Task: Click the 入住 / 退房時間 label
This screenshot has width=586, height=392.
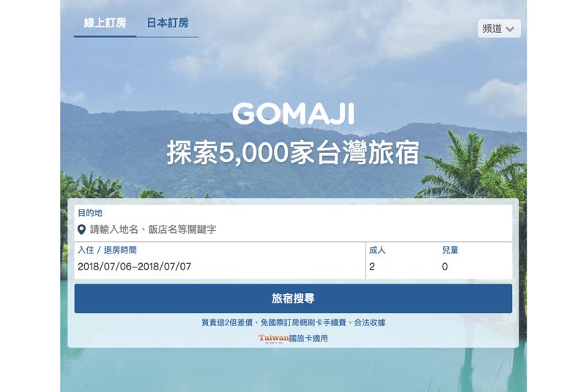Action: pyautogui.click(x=107, y=250)
